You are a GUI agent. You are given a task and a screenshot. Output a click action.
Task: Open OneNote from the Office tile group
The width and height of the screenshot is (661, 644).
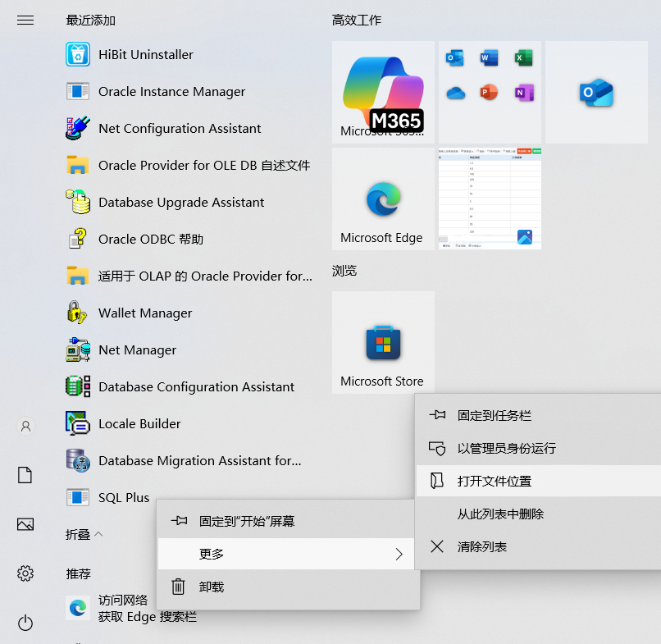[x=523, y=93]
